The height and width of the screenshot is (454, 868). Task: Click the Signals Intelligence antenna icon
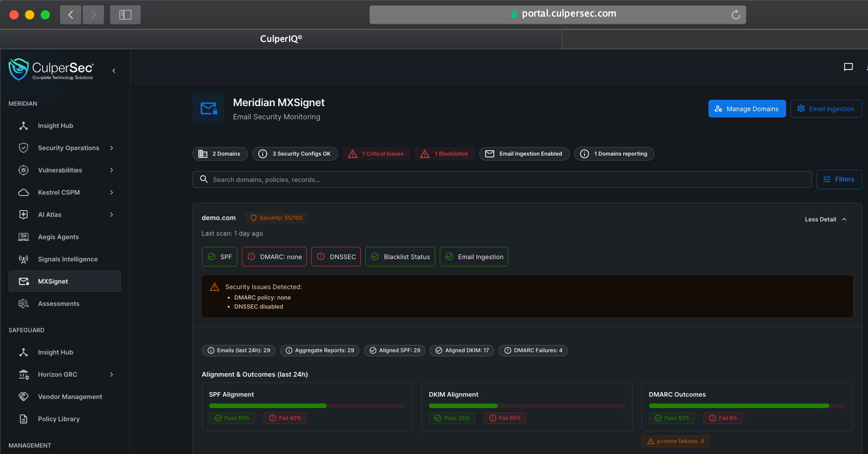[24, 259]
